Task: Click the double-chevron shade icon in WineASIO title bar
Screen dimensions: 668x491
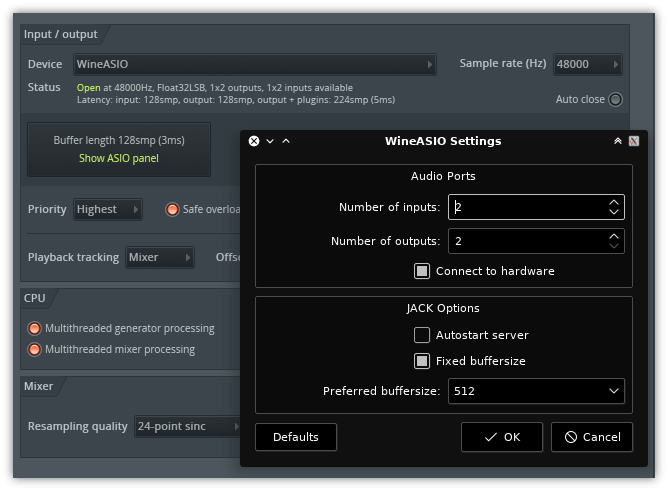Action: coord(618,141)
